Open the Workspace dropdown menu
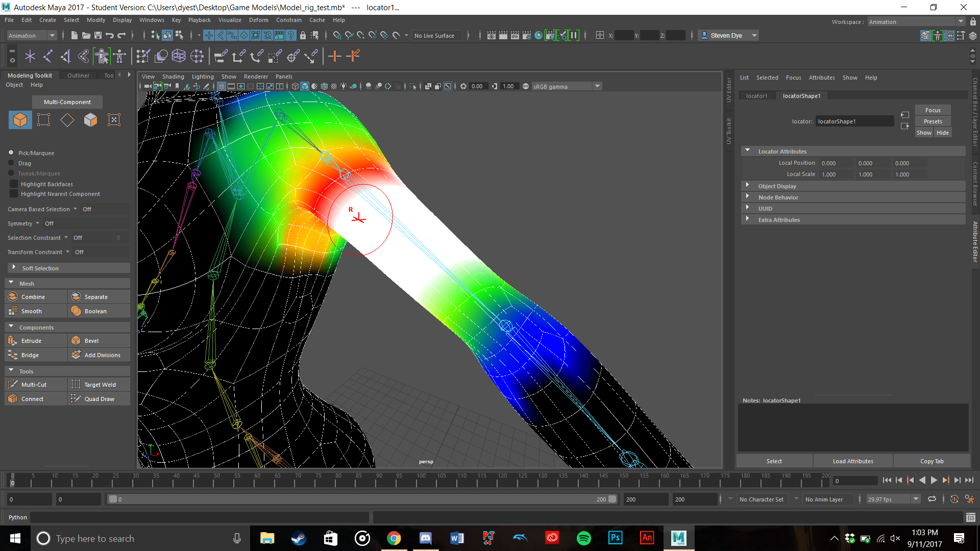 [961, 21]
